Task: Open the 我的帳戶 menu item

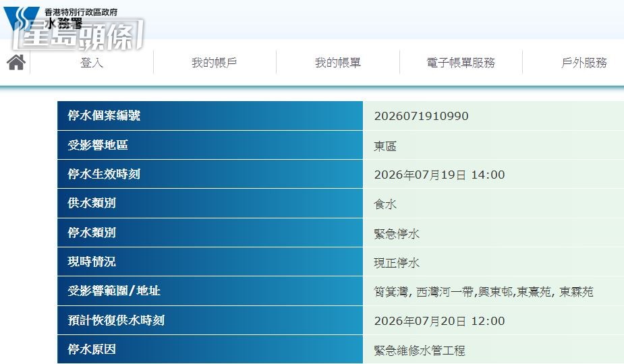Action: tap(214, 63)
